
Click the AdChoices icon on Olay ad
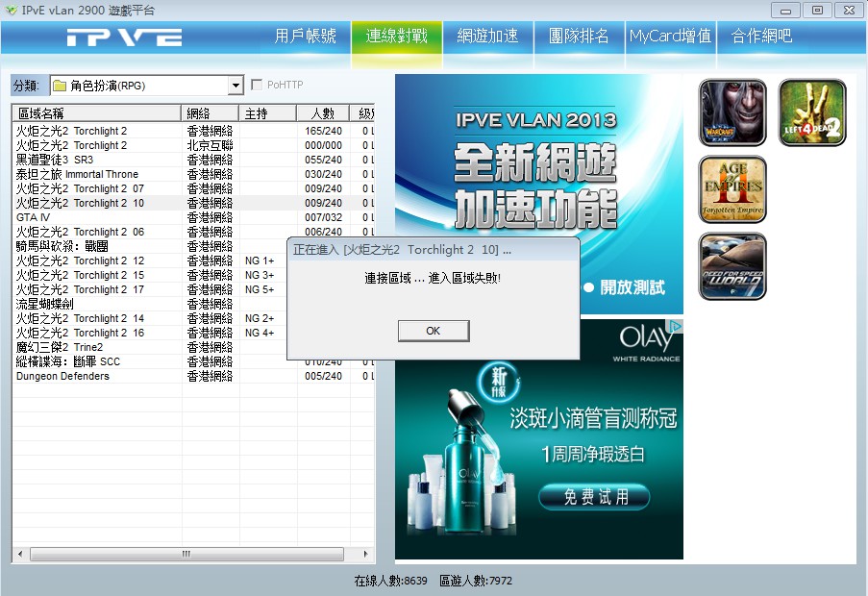click(676, 326)
